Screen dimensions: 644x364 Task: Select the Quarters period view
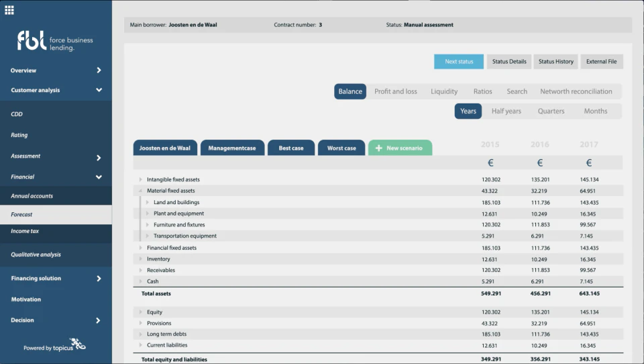coord(551,111)
